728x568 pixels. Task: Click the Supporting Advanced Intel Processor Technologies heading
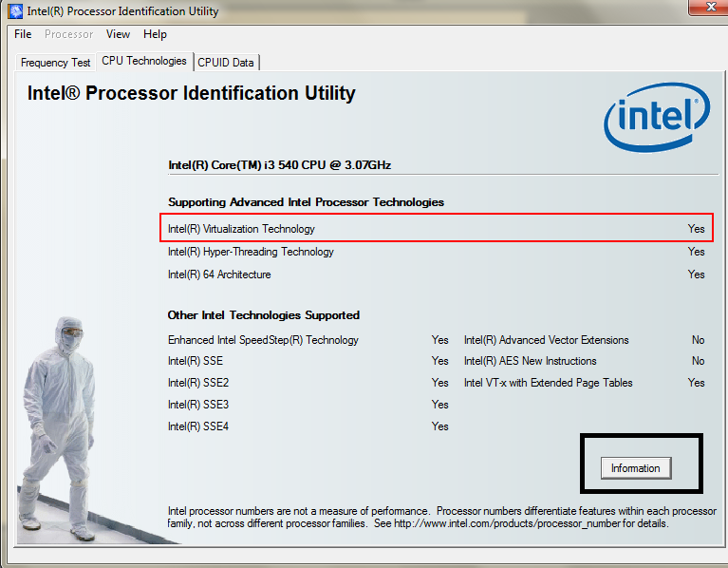pos(306,202)
